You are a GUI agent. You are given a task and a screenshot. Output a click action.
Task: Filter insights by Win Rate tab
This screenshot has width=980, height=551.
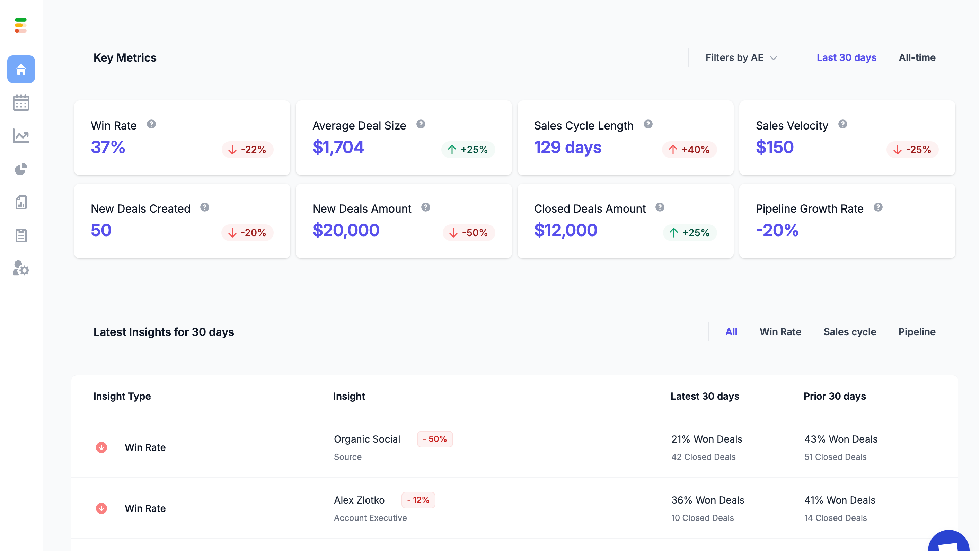[780, 332]
